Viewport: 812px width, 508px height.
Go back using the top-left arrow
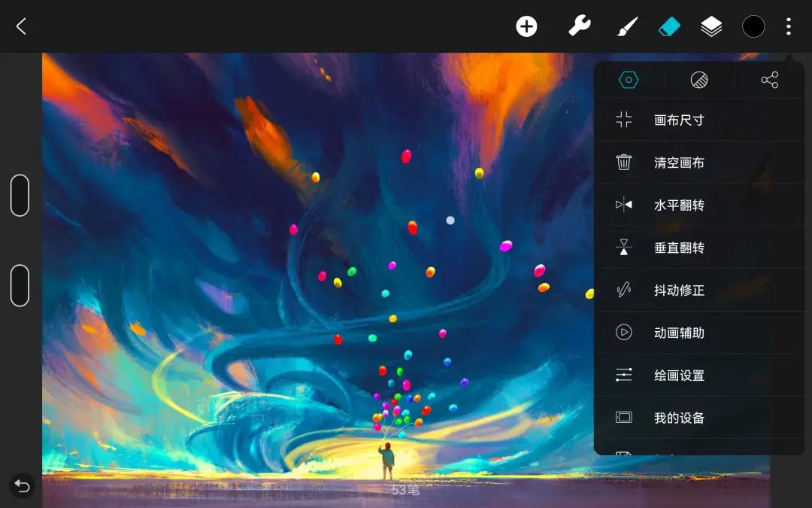(x=21, y=26)
